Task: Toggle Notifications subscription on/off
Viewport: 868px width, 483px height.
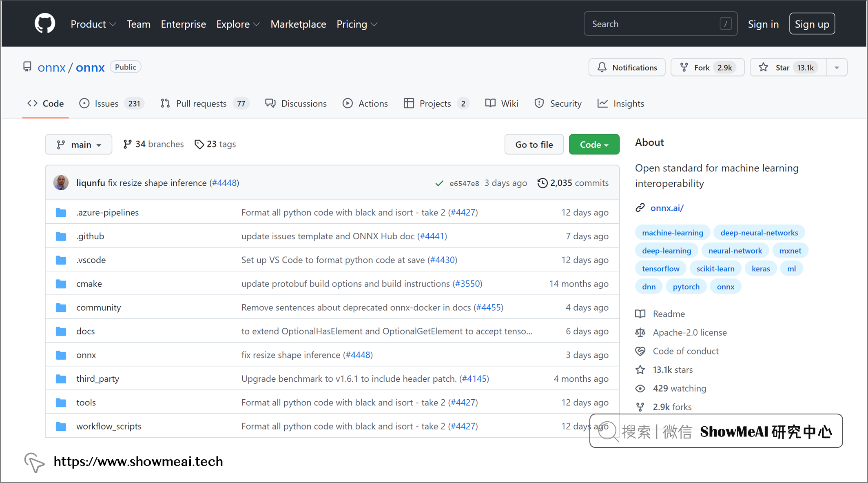Action: (627, 67)
